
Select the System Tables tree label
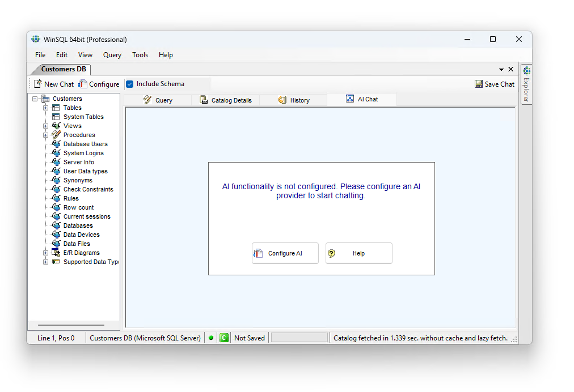[x=83, y=117]
